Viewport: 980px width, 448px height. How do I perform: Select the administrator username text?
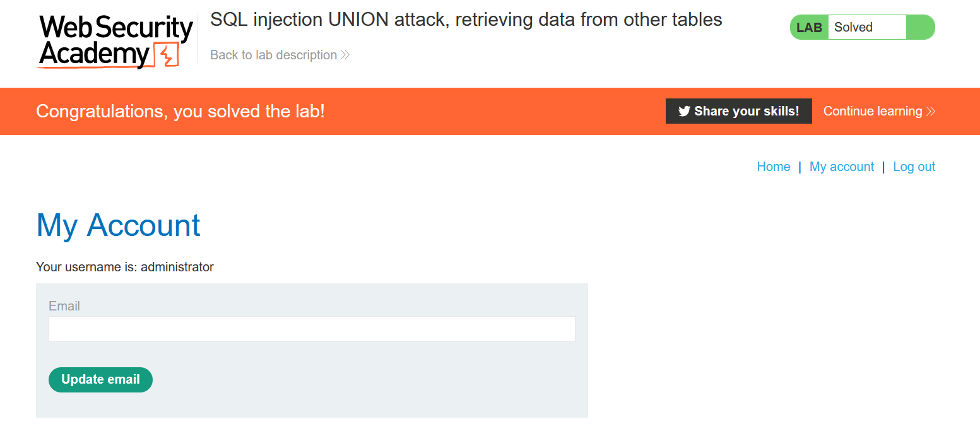(177, 267)
